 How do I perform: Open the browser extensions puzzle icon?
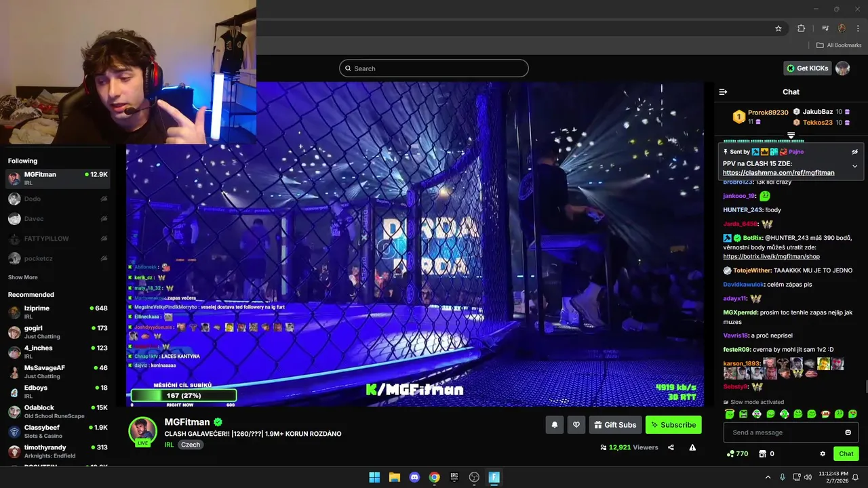802,28
